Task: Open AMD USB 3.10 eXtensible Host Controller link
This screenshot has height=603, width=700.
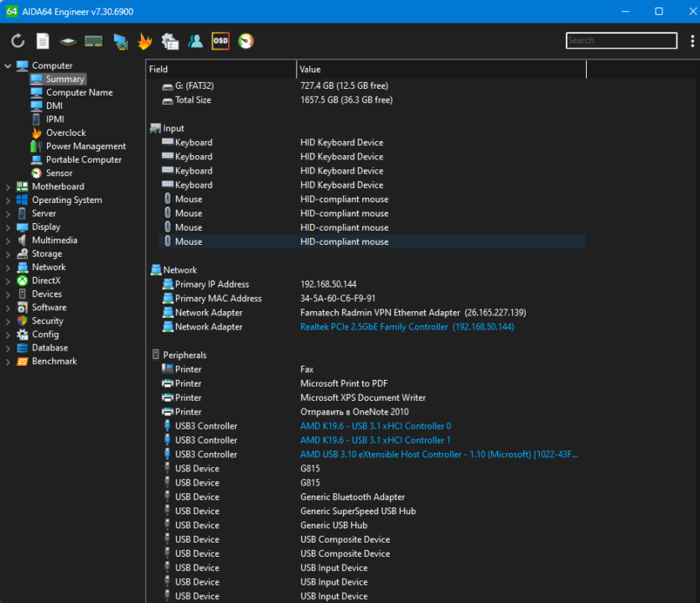Action: [438, 455]
